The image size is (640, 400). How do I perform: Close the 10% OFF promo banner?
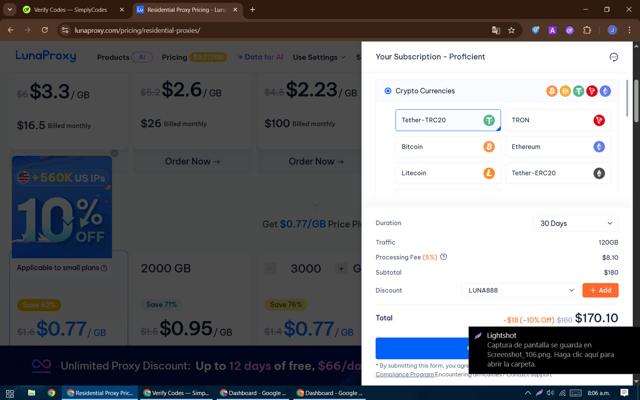coord(115,153)
